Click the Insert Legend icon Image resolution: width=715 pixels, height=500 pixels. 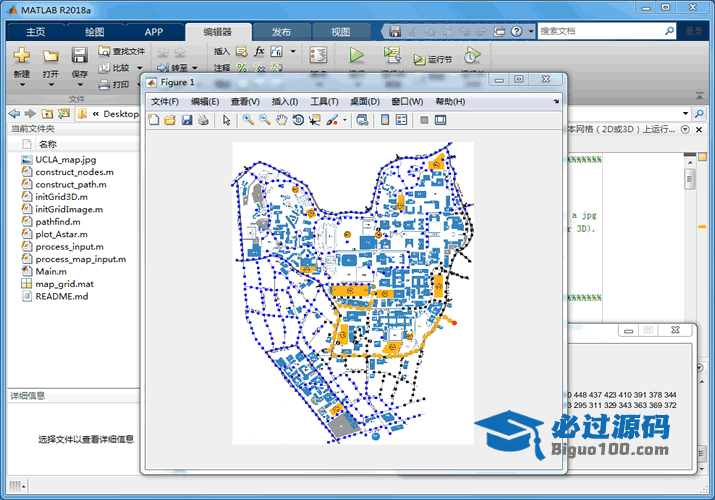click(x=401, y=120)
